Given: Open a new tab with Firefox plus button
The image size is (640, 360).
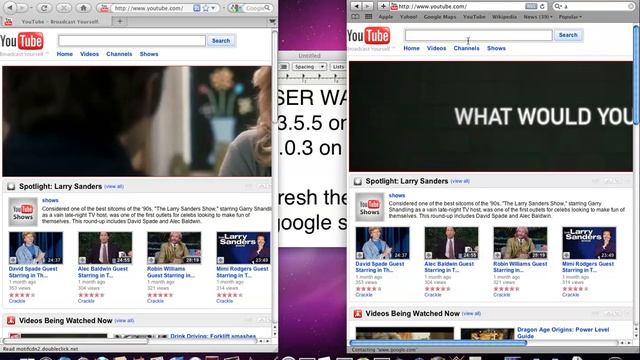Looking at the screenshot, I should [120, 21].
